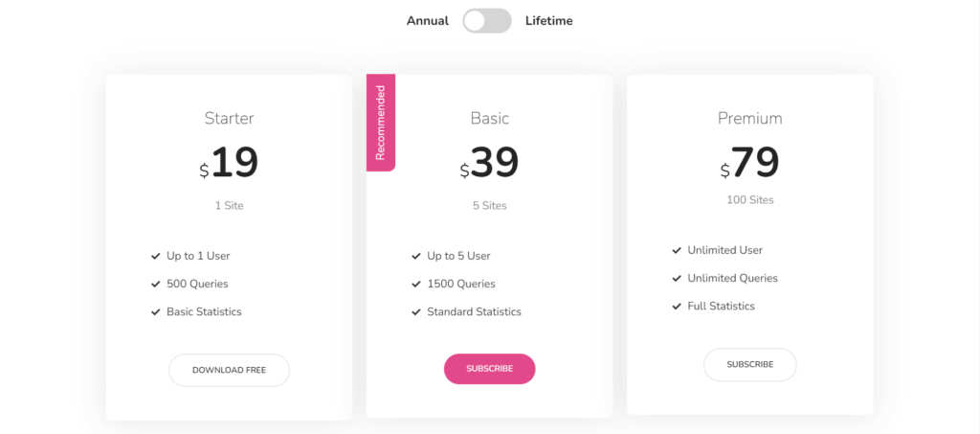Click the Download Free button
The image size is (980, 434).
[229, 370]
